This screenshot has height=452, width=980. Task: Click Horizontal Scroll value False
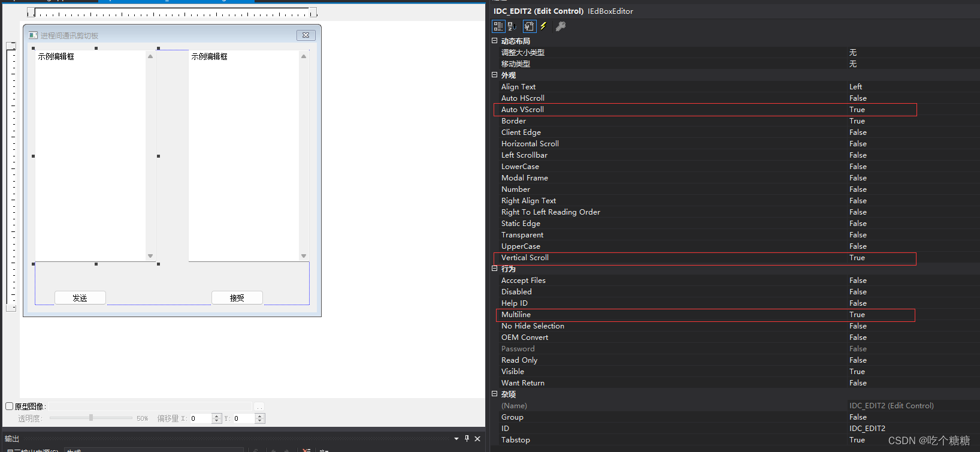pos(858,144)
